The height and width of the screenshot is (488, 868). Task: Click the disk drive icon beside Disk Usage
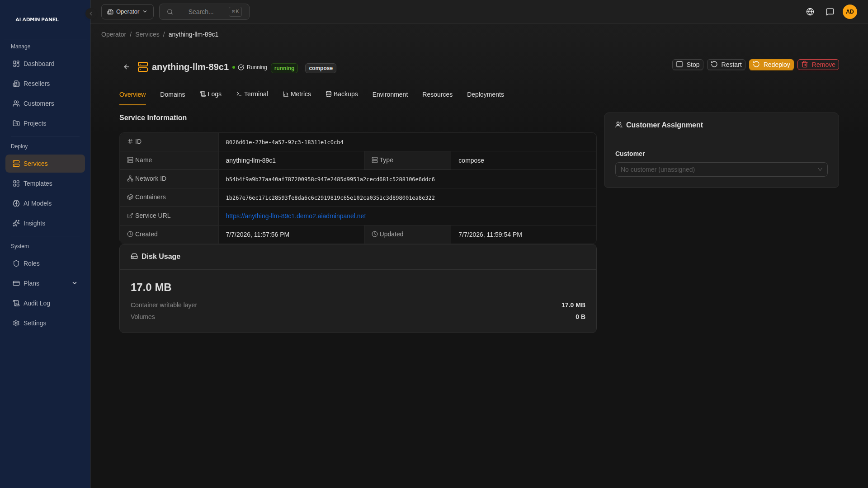(x=134, y=256)
